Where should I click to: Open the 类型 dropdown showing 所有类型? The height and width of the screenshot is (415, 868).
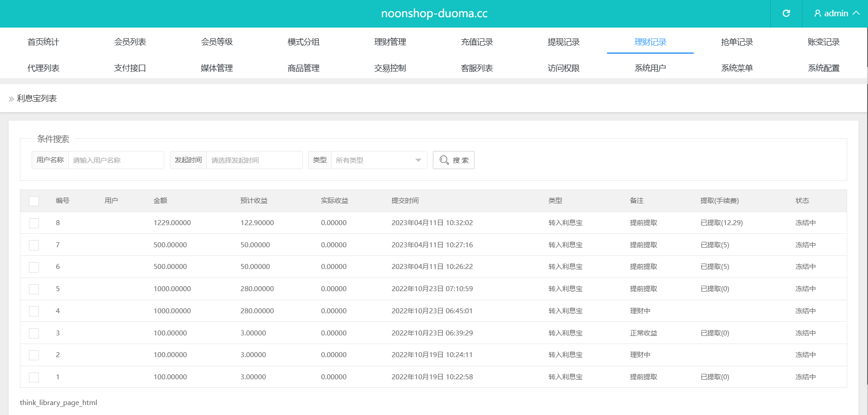pyautogui.click(x=379, y=160)
